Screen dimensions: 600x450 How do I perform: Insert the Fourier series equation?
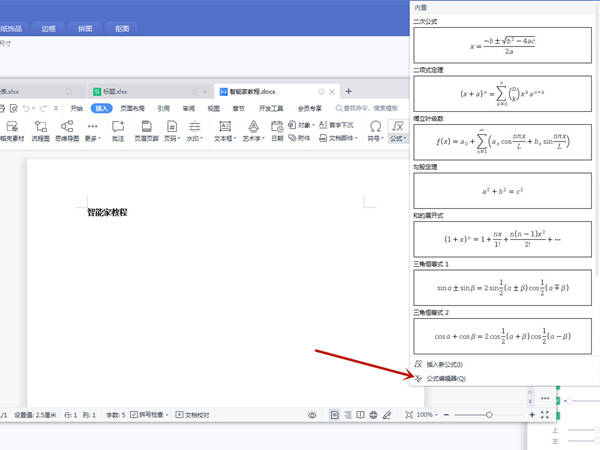pos(502,142)
